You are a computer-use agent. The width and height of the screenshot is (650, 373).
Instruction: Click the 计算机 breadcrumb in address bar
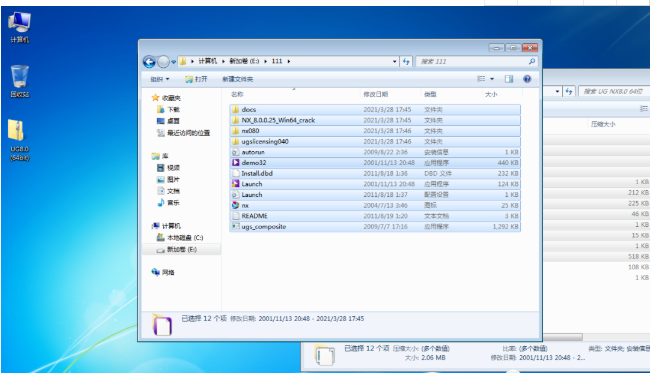click(207, 61)
